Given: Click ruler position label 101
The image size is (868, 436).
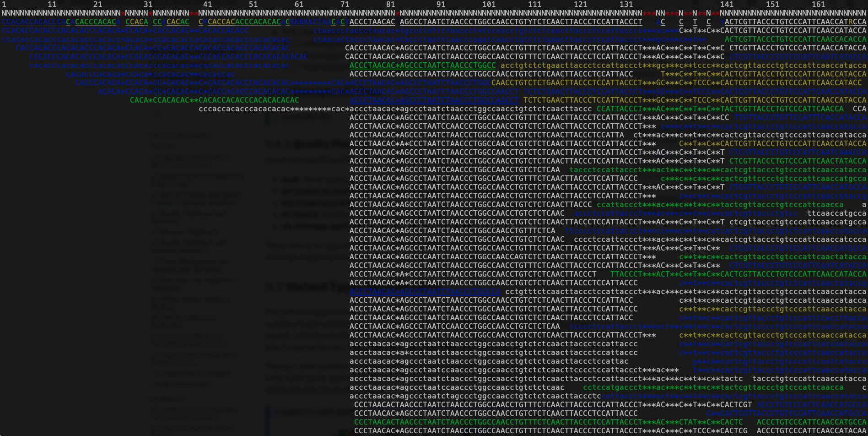Looking at the screenshot, I should [x=489, y=4].
